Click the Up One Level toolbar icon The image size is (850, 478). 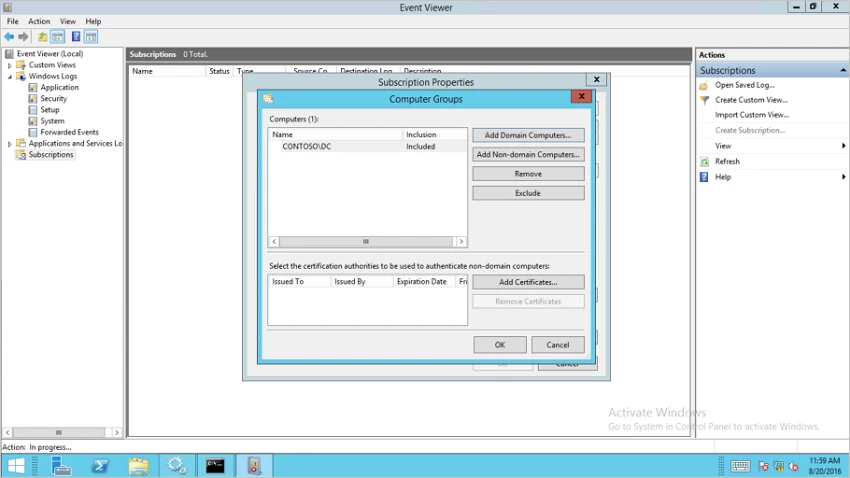click(42, 37)
